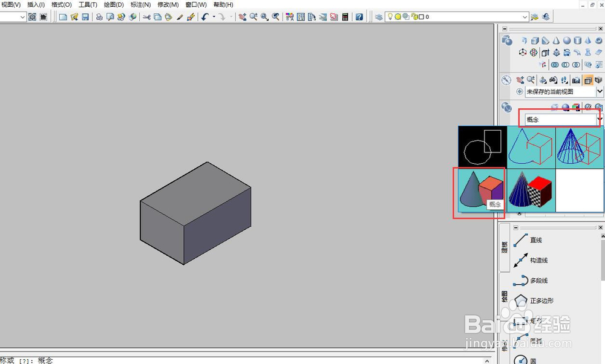This screenshot has width=605, height=364.
Task: Select the Cylinder solid tool
Action: click(x=577, y=41)
